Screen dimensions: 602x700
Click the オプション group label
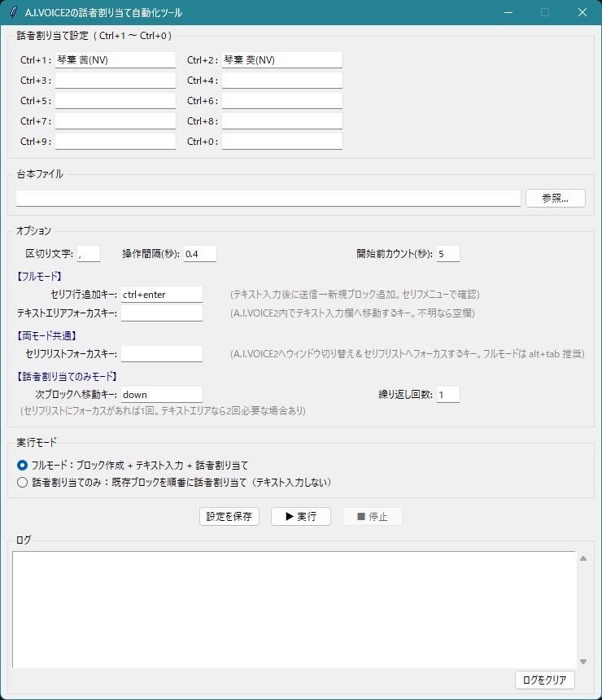coord(33,231)
